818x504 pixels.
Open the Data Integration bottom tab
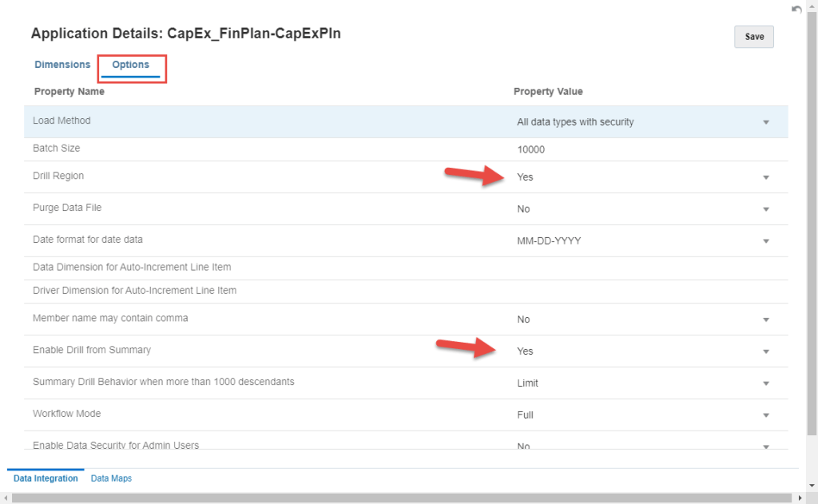coord(46,478)
